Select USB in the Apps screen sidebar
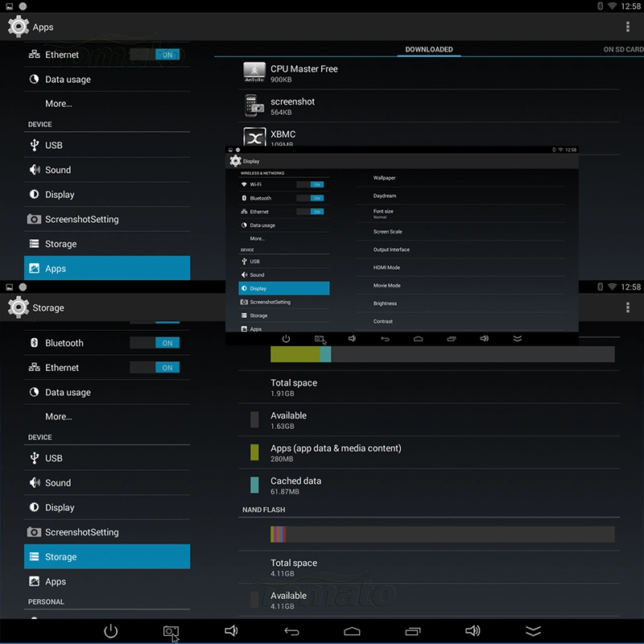The height and width of the screenshot is (644, 644). pyautogui.click(x=107, y=145)
